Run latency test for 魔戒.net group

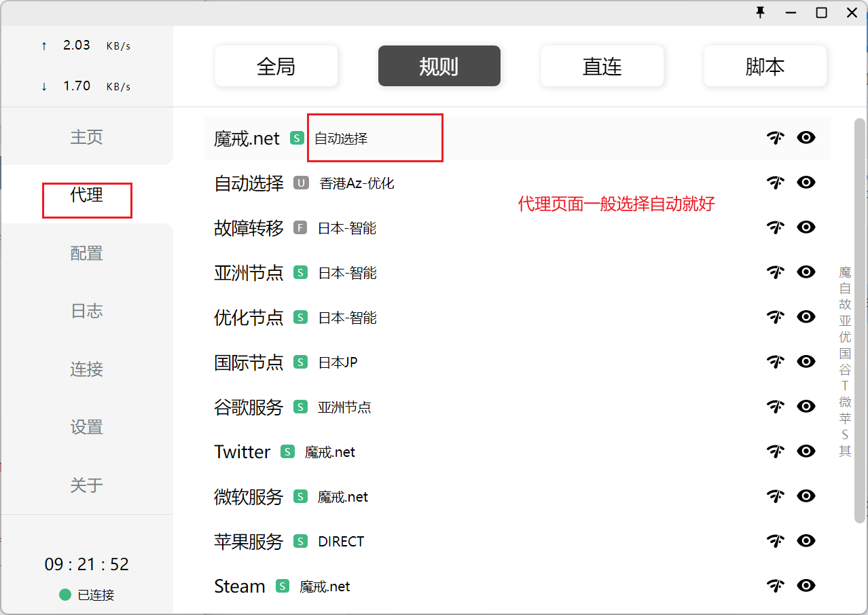[775, 138]
